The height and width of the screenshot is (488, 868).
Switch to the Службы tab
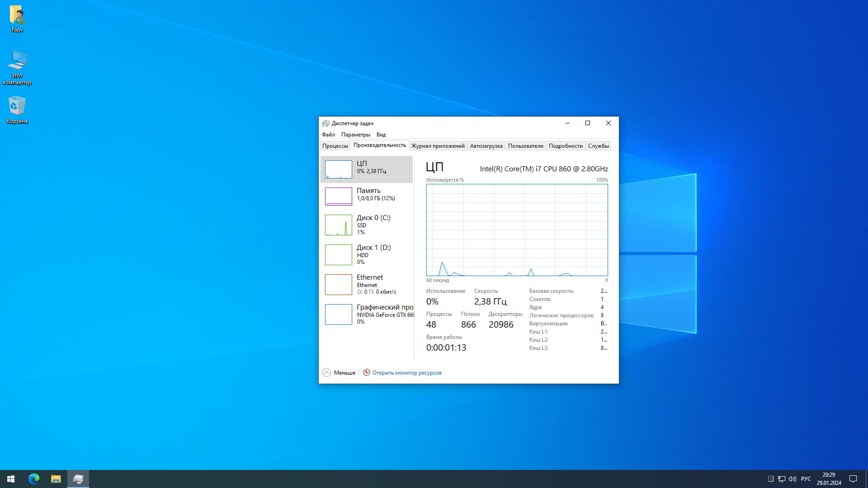coord(598,146)
